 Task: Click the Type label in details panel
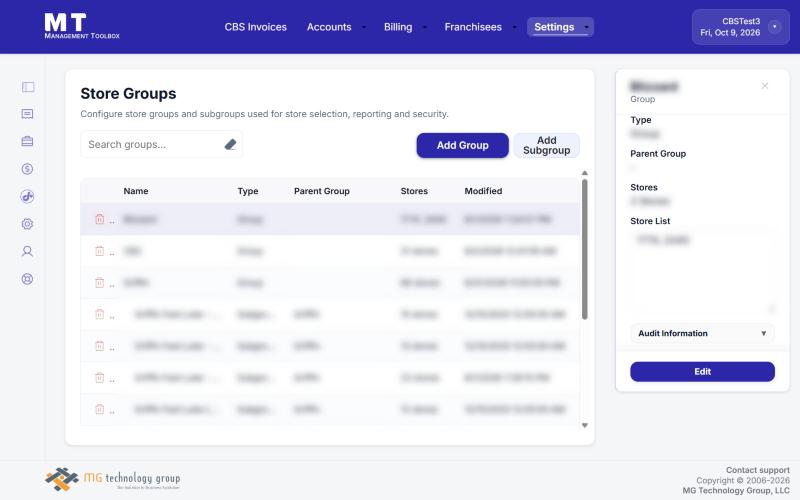pos(641,120)
